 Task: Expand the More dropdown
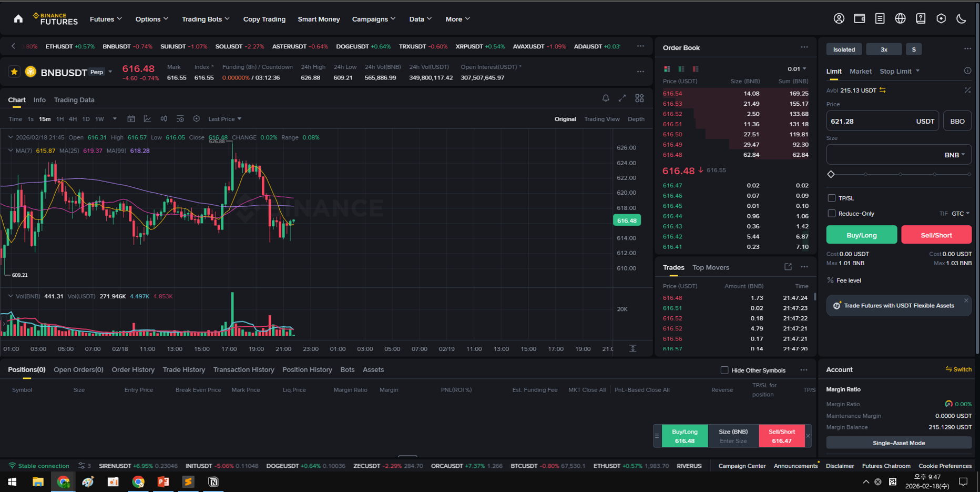tap(457, 19)
